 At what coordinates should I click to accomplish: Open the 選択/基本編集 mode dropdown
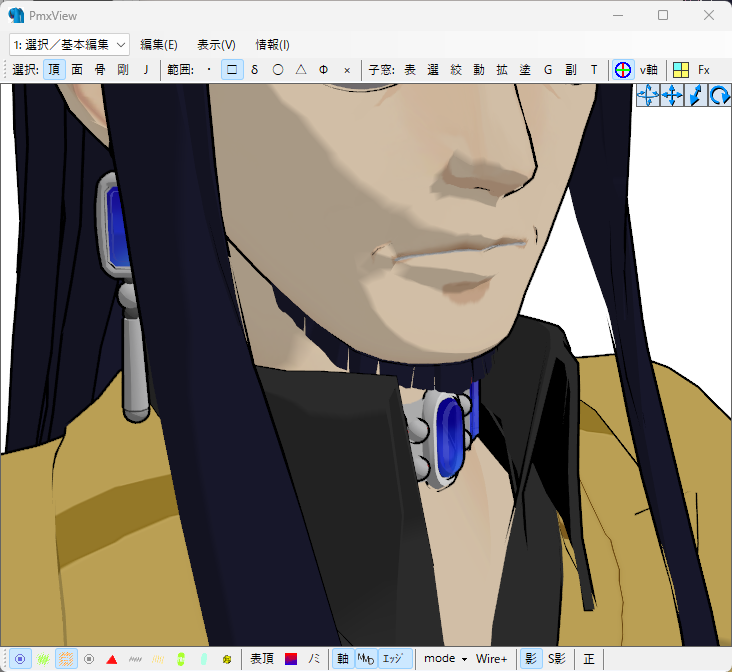tap(70, 44)
